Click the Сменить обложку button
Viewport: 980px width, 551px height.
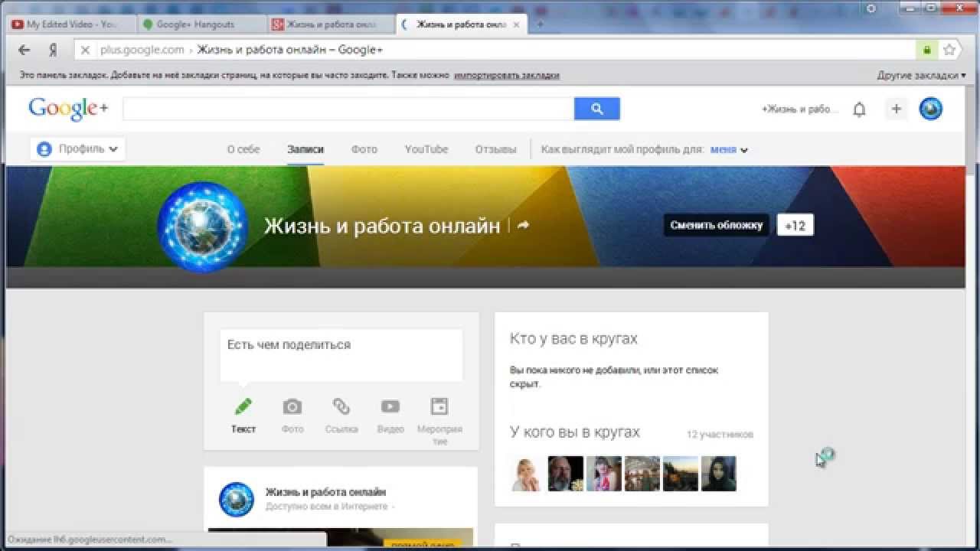[x=717, y=225]
